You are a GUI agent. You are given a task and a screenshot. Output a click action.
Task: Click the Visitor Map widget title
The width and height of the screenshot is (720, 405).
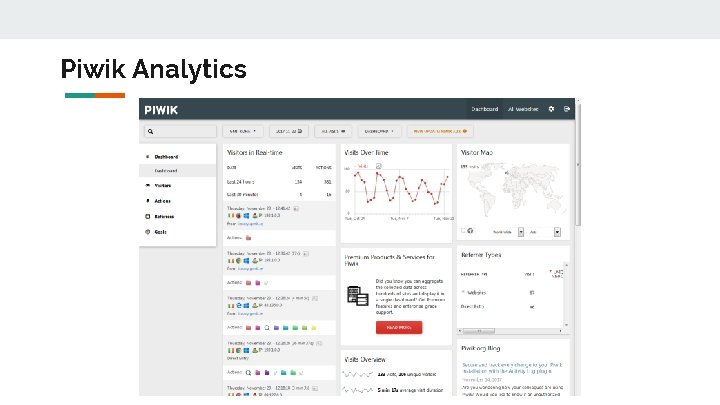point(476,152)
